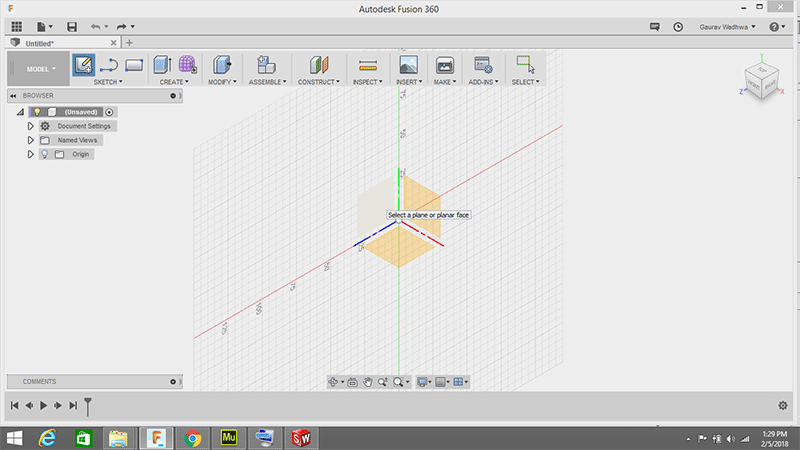Image resolution: width=800 pixels, height=450 pixels.
Task: Close the Untitled document tab
Action: click(x=114, y=43)
